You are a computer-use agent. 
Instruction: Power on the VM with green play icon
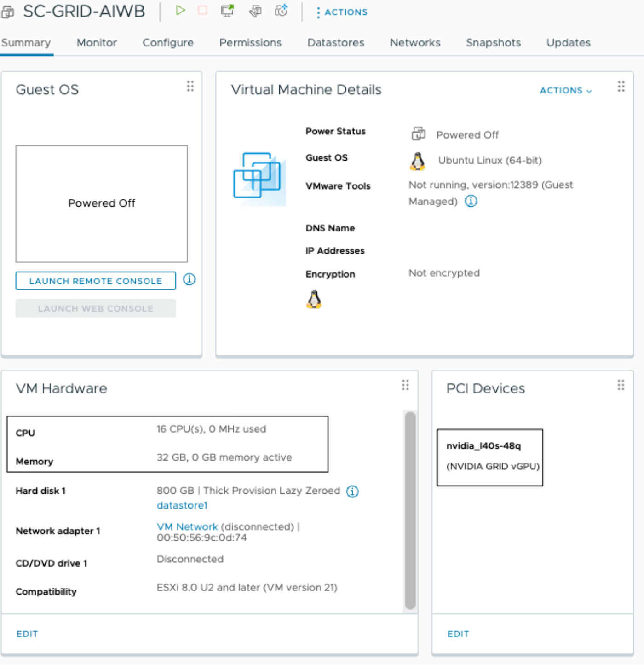click(180, 11)
